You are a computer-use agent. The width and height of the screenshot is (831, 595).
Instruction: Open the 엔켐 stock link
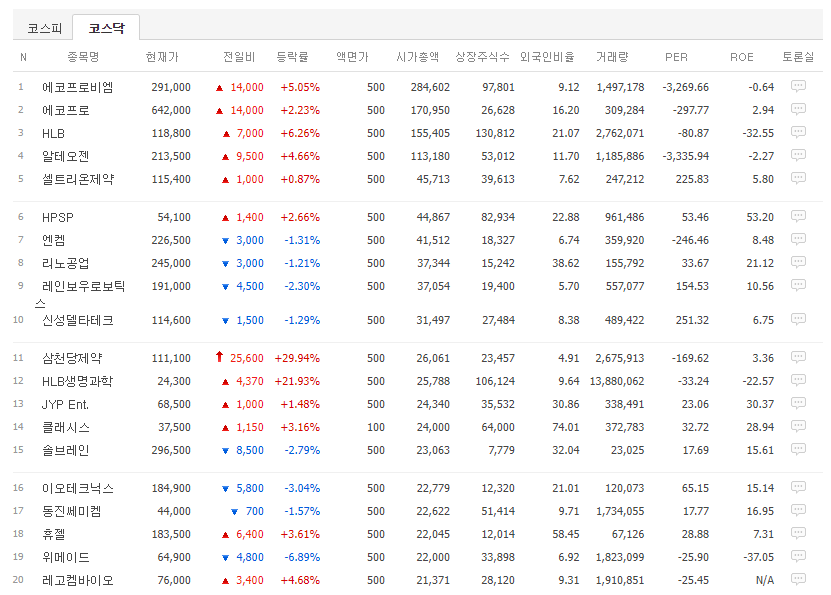[x=54, y=240]
